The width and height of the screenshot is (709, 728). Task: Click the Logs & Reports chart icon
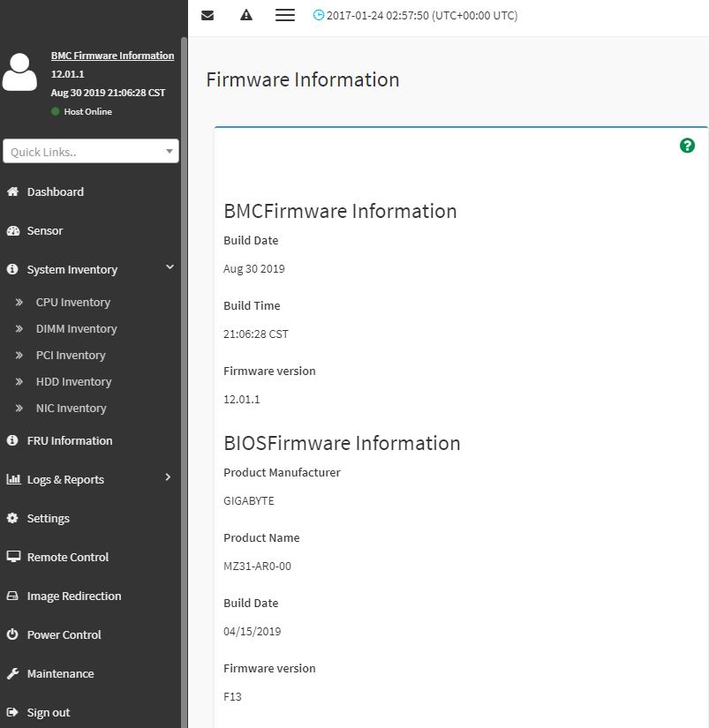pos(13,479)
